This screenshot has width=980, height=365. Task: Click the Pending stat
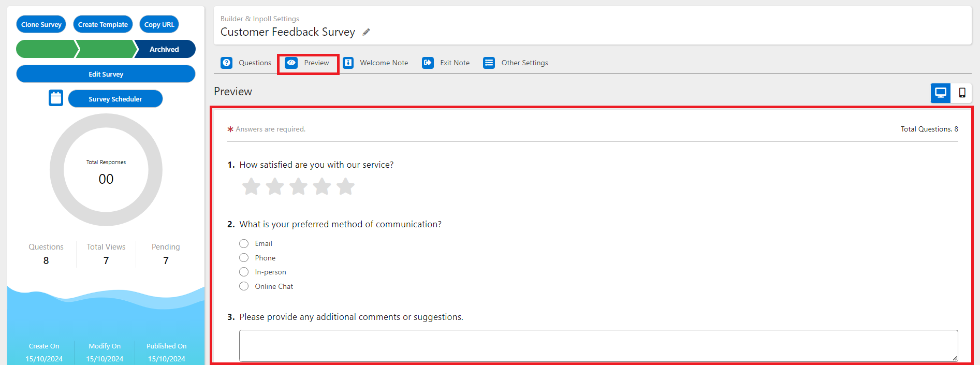tap(166, 254)
